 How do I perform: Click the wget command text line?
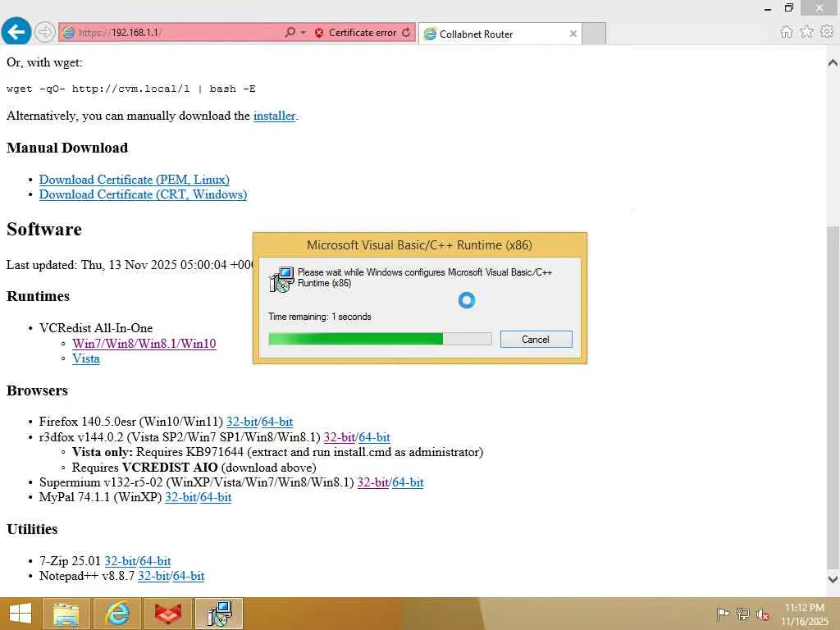130,89
